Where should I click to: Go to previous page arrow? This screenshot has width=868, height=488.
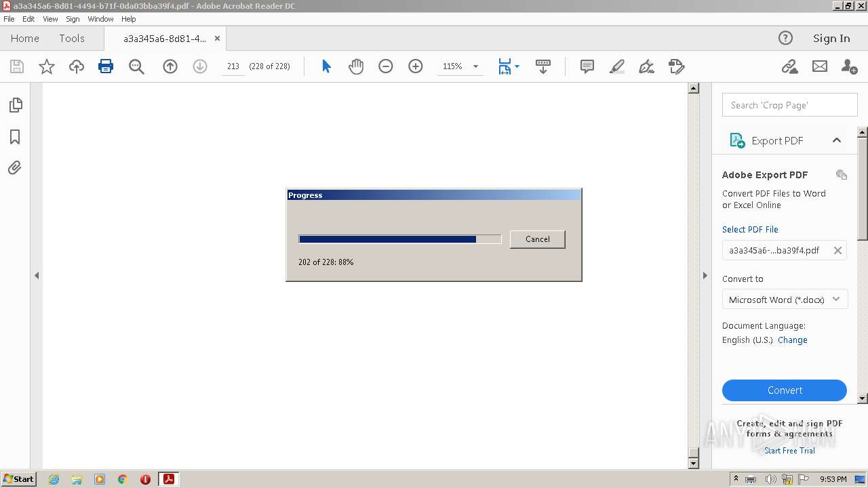170,66
